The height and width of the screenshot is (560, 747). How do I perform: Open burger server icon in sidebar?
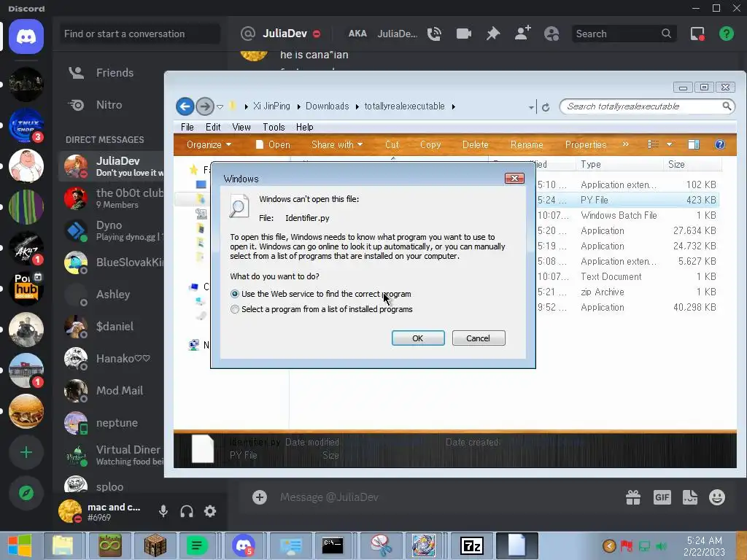point(26,411)
